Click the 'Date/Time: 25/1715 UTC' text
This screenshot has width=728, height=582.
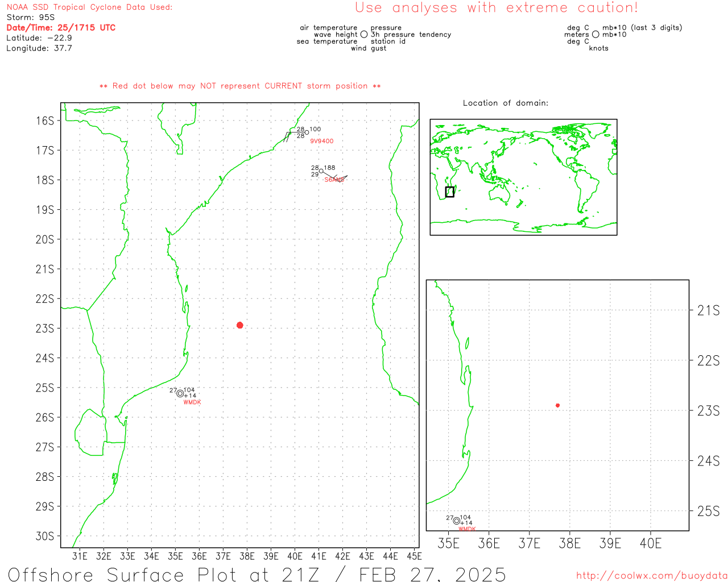point(61,28)
